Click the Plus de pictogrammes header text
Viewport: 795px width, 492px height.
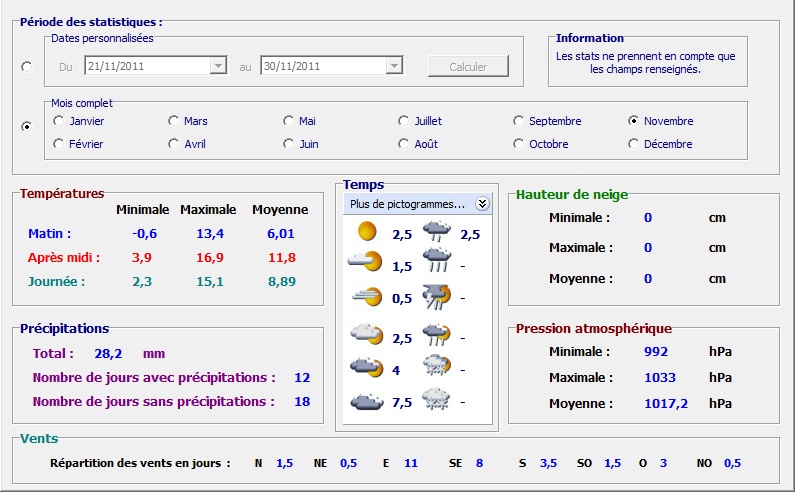point(407,204)
